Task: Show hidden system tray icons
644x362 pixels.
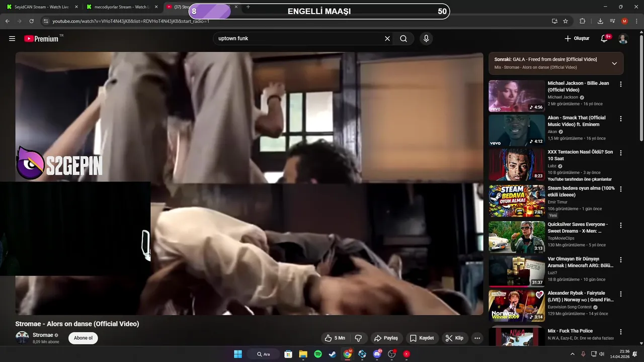Action: 572,354
